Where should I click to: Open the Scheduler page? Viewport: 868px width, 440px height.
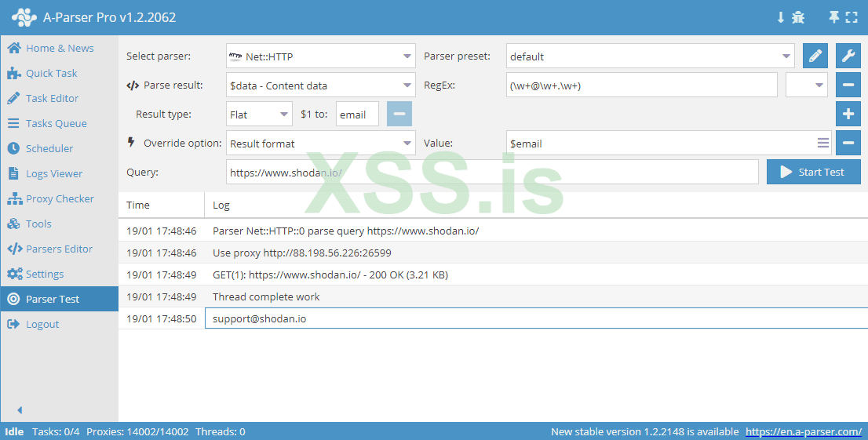coord(59,148)
